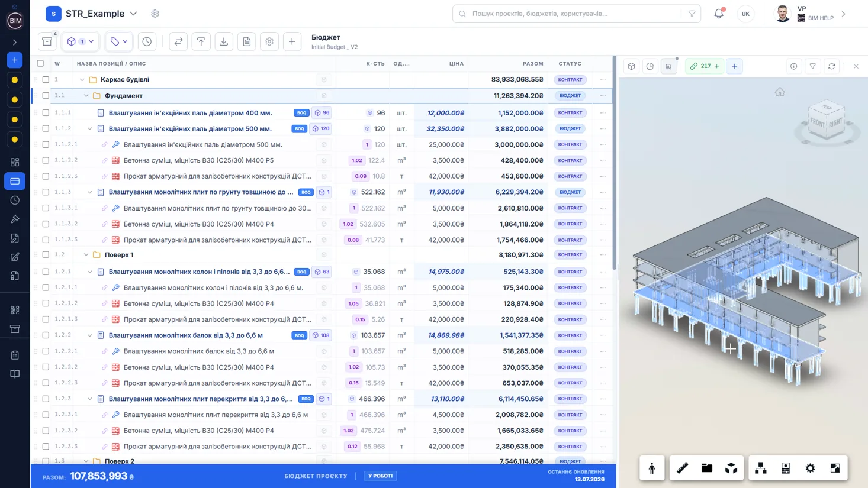868x488 pixels.
Task: Open the notifications bell
Action: [719, 14]
